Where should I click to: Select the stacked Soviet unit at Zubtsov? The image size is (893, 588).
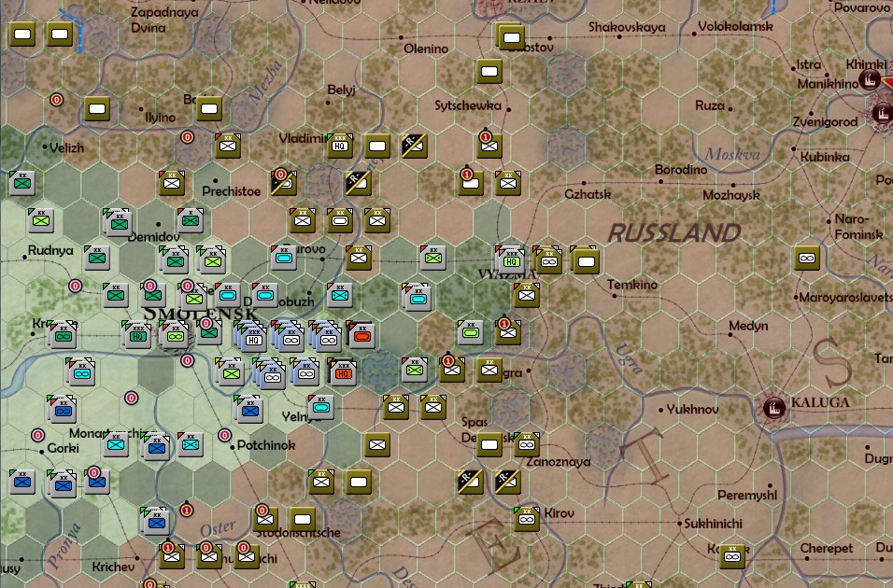pos(511,37)
